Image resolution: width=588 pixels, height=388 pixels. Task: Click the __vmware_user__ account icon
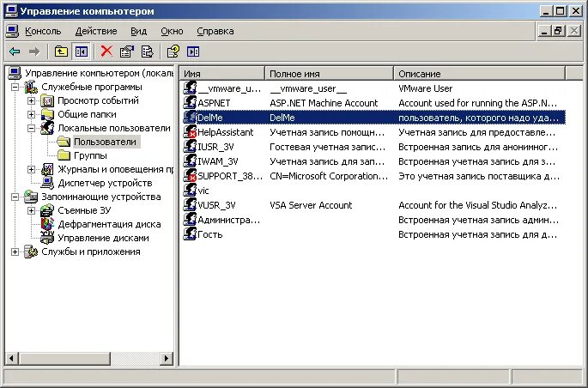click(190, 88)
